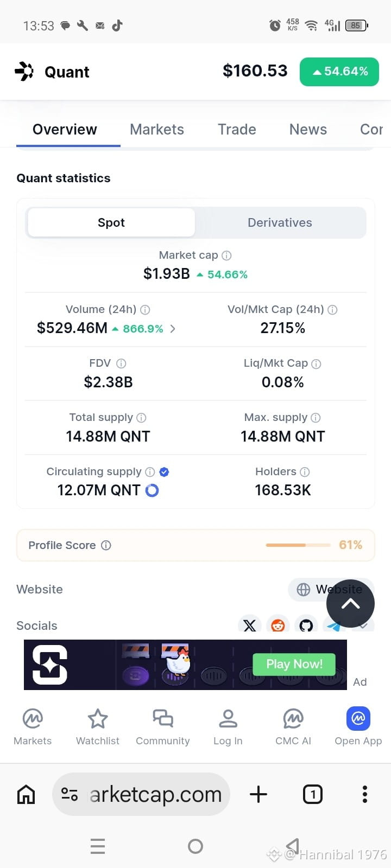Tap the circulating supply ring chart icon
391x868 pixels.
[152, 490]
